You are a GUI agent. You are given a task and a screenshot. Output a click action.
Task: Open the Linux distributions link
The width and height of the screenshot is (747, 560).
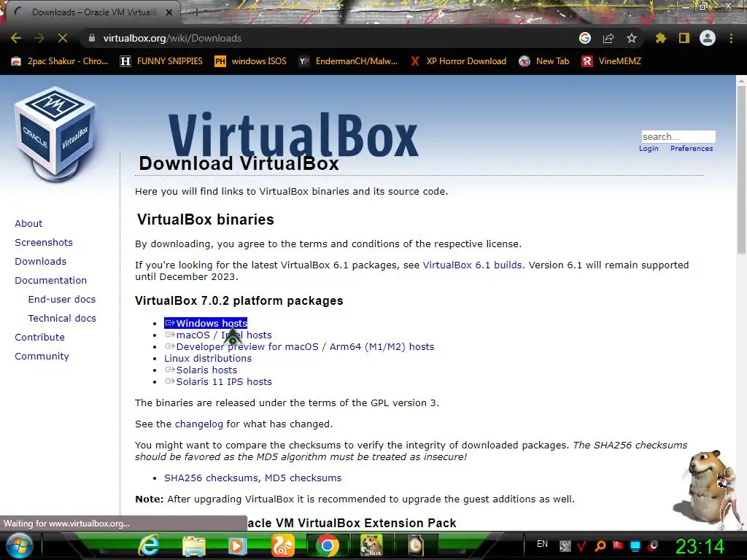[x=208, y=359]
